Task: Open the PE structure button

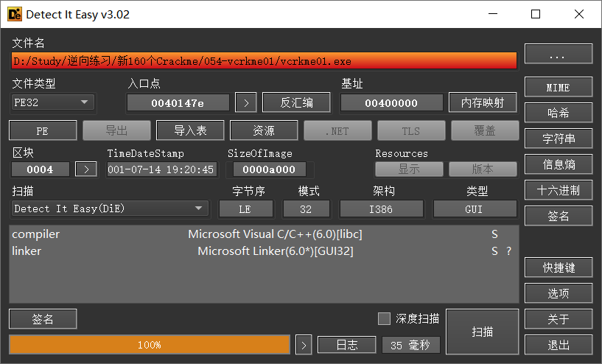Action: tap(43, 130)
